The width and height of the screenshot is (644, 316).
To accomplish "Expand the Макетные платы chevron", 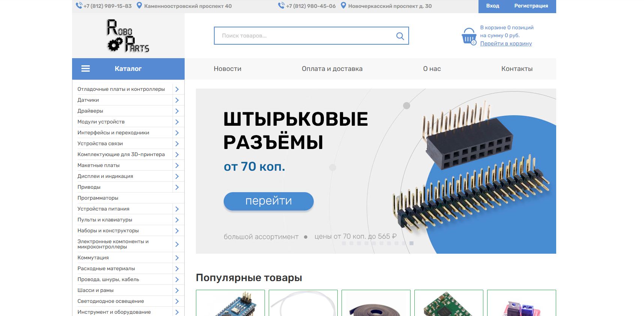I will (177, 166).
